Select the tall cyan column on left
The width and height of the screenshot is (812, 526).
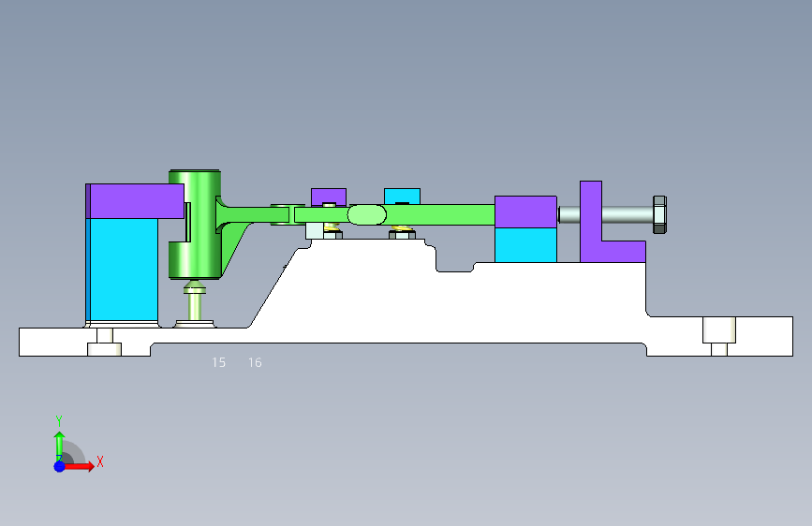coord(122,270)
